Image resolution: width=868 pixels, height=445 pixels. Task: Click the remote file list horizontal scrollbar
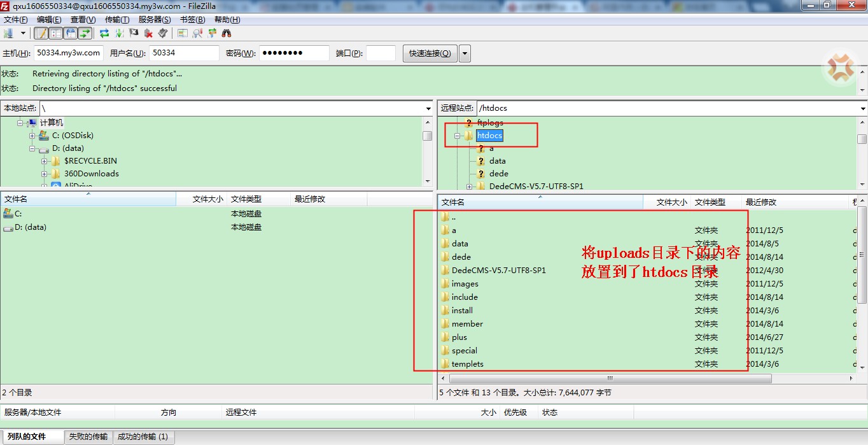(x=605, y=378)
